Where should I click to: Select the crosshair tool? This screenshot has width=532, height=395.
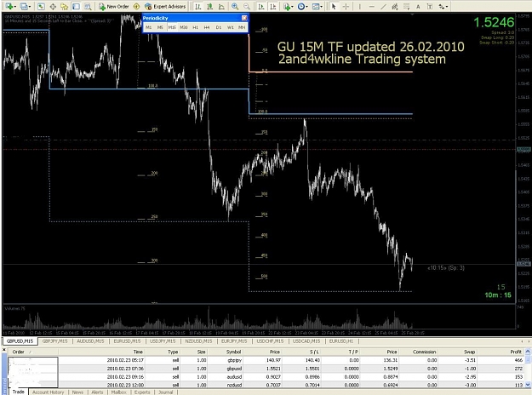(346, 7)
